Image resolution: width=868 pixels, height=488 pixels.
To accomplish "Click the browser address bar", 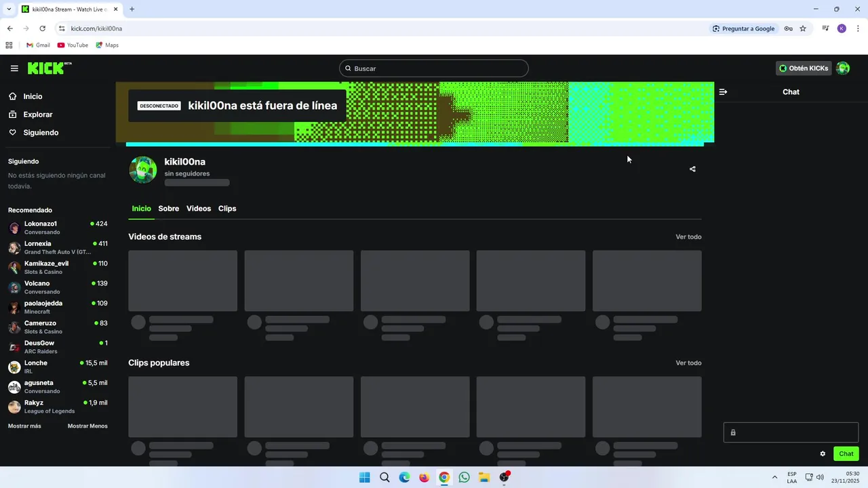I will click(380, 28).
